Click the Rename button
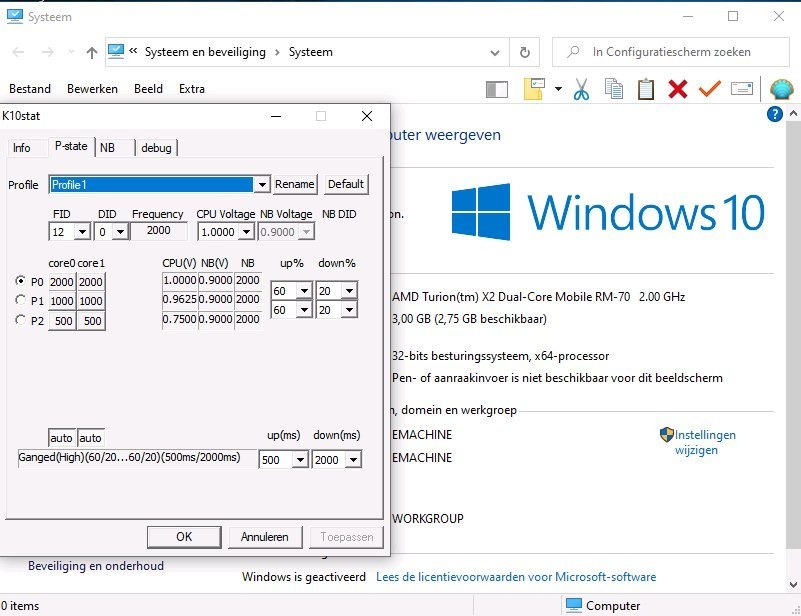Image resolution: width=801 pixels, height=616 pixels. [295, 184]
